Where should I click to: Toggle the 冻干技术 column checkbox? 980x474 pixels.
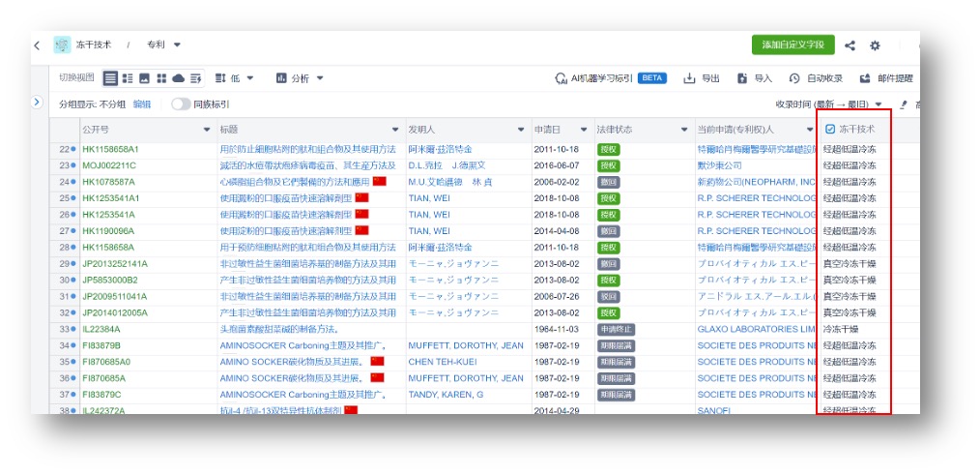[830, 129]
